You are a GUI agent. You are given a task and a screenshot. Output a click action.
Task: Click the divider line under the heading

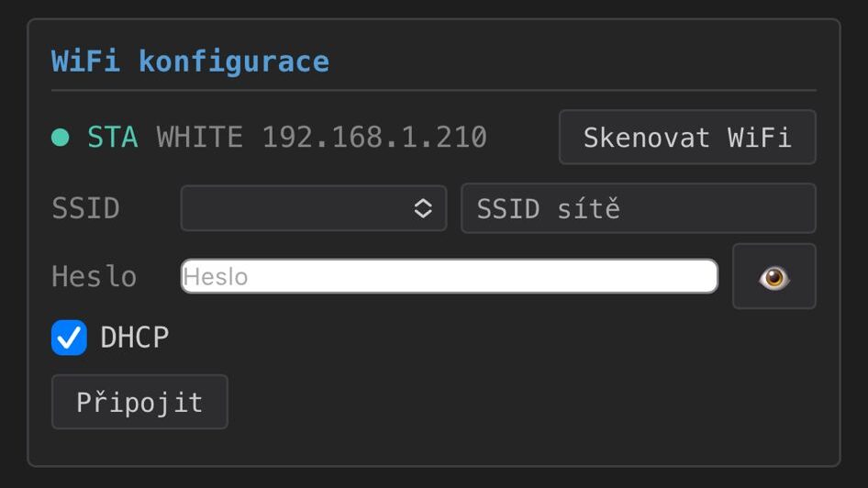[x=433, y=90]
